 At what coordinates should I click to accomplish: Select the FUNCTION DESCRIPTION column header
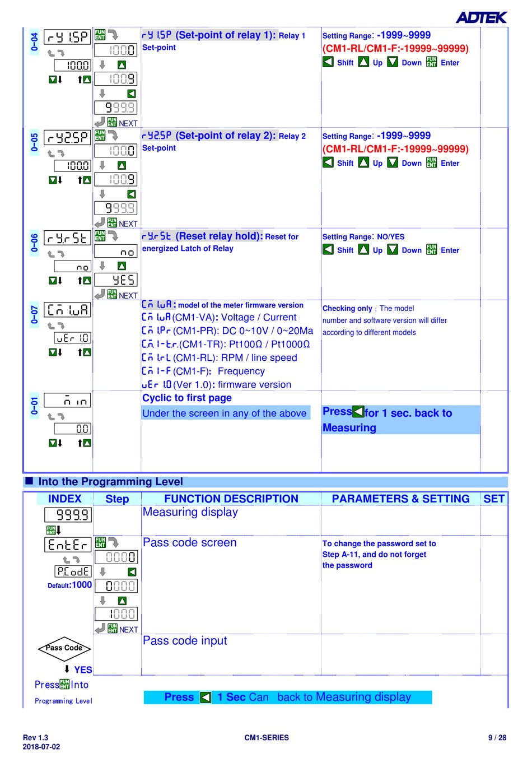pyautogui.click(x=231, y=499)
